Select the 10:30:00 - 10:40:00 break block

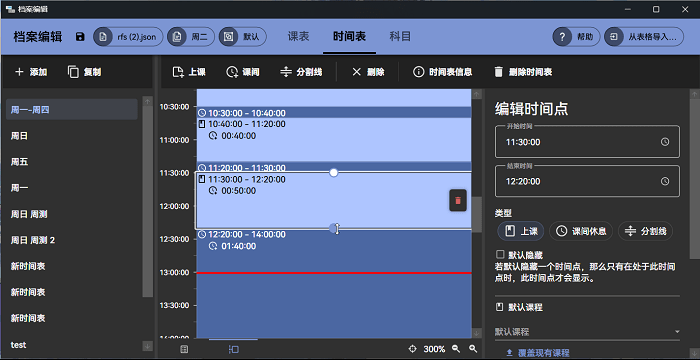334,113
